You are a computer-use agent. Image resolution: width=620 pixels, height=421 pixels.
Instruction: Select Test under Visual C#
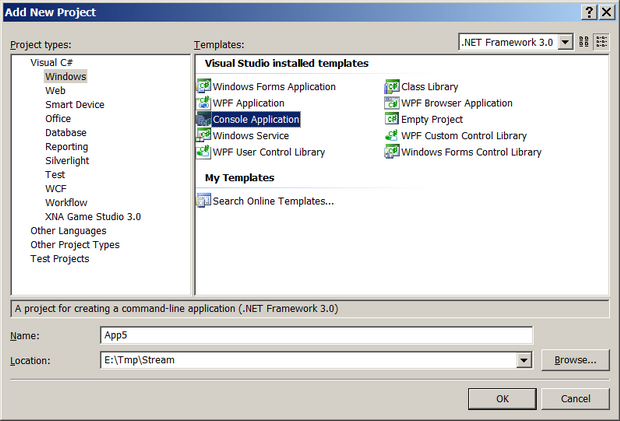55,175
